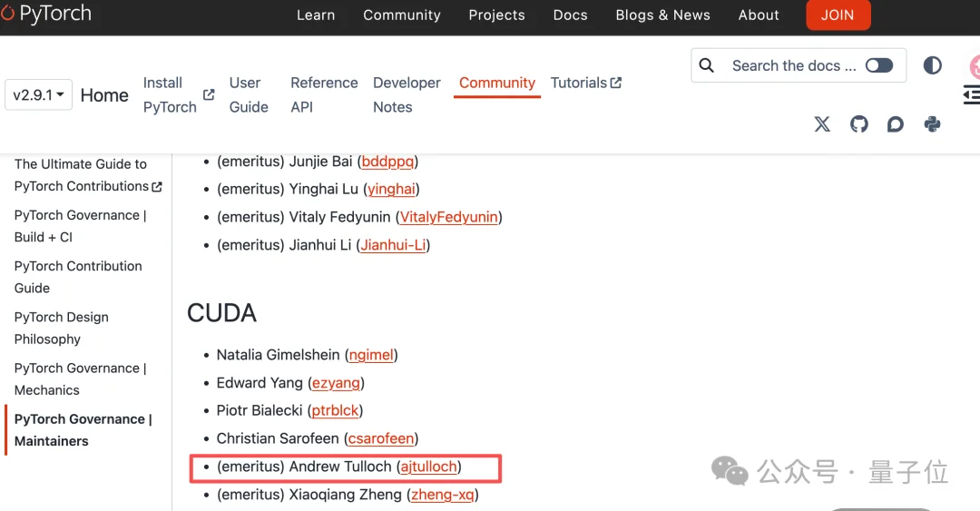
Task: Open the Developer Notes tab
Action: tap(407, 95)
